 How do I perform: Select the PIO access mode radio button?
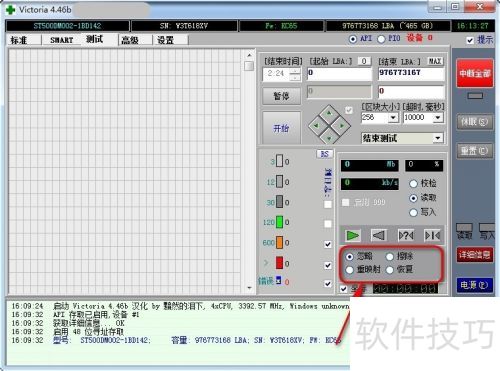[381, 39]
